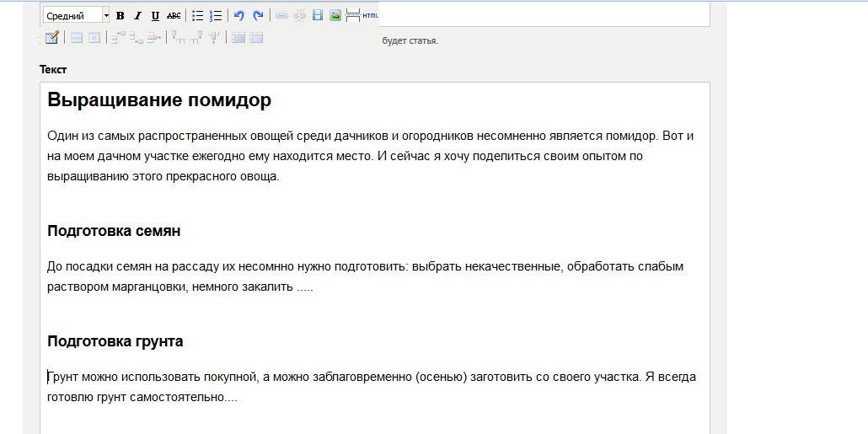Click the insert link icon
The image size is (868, 434).
coord(281,15)
